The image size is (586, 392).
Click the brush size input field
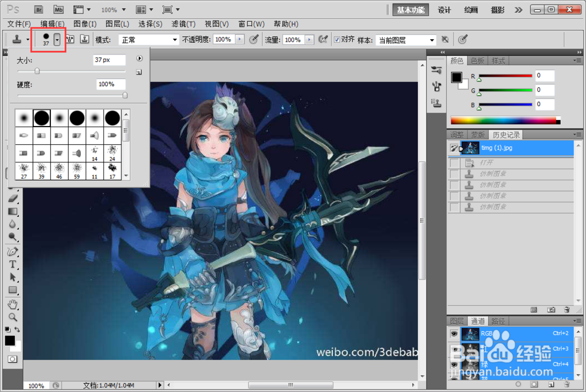109,60
